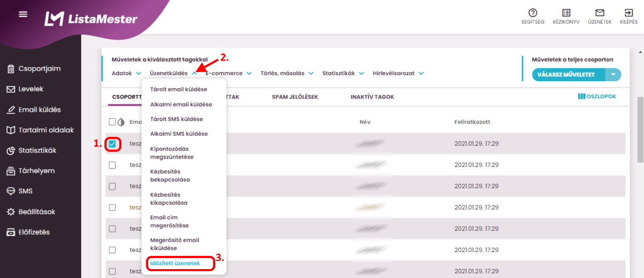This screenshot has height=278, width=644.
Task: Open the arrow next to Válassz műveletet
Action: click(x=613, y=75)
